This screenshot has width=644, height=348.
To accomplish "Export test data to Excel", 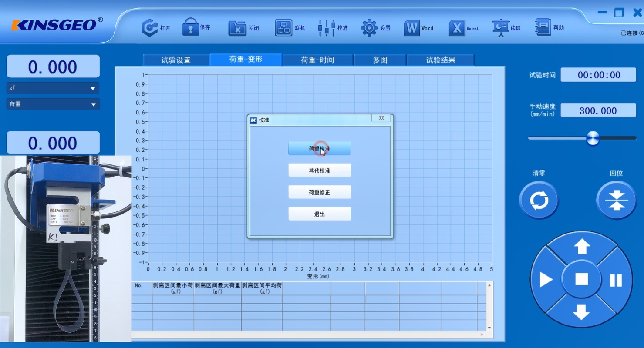I will pos(457,27).
